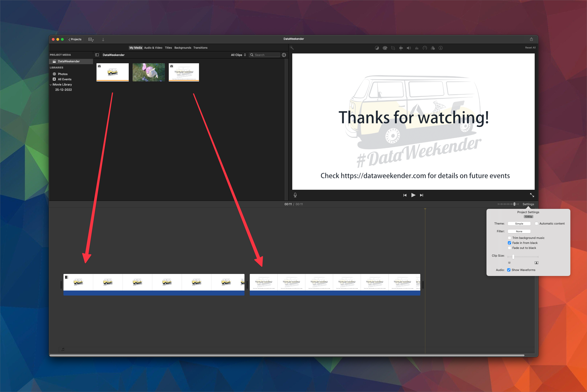Image resolution: width=587 pixels, height=392 pixels.
Task: Select the Color Balance tool above the viewer
Action: tap(377, 48)
